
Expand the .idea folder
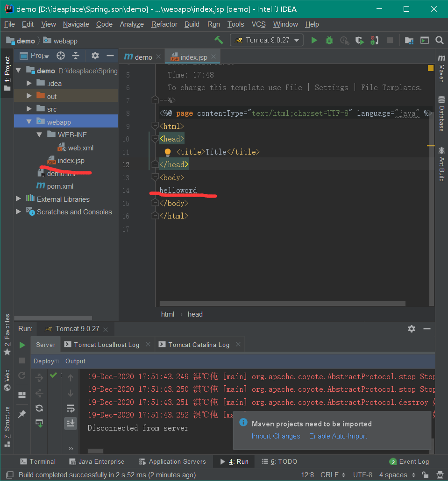29,83
